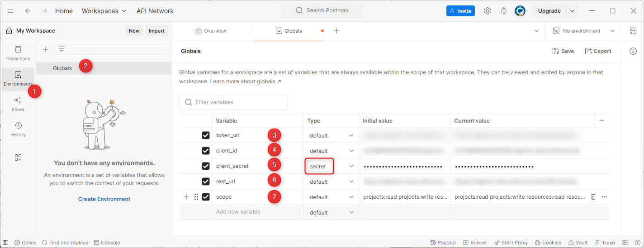644x248 pixels.
Task: Change client_secret type from secret
Action: pyautogui.click(x=331, y=166)
